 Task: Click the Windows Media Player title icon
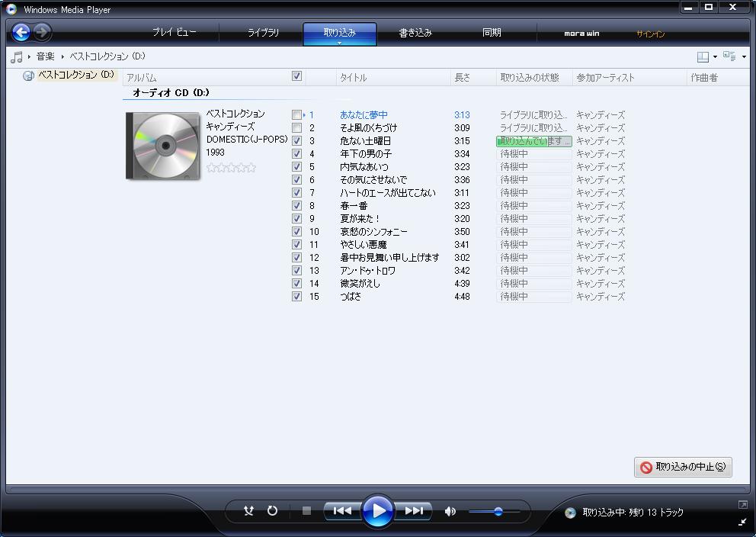[x=11, y=9]
